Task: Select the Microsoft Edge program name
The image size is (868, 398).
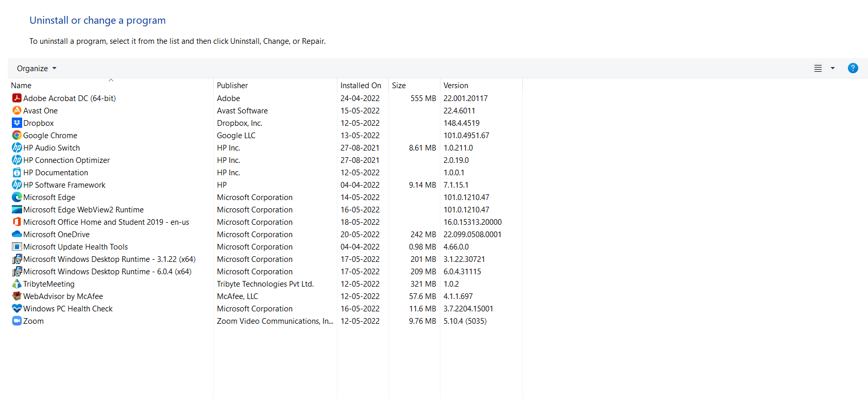Action: pos(49,197)
